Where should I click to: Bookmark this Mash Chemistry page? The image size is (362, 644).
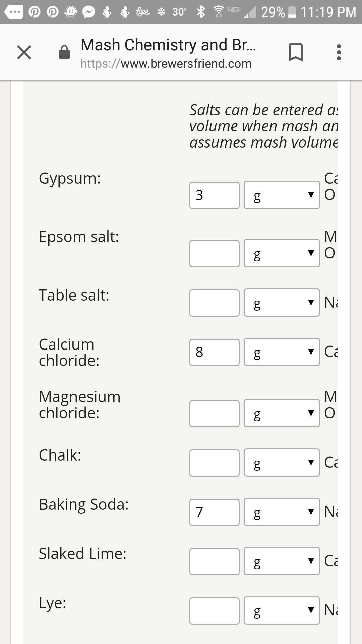coord(296,52)
